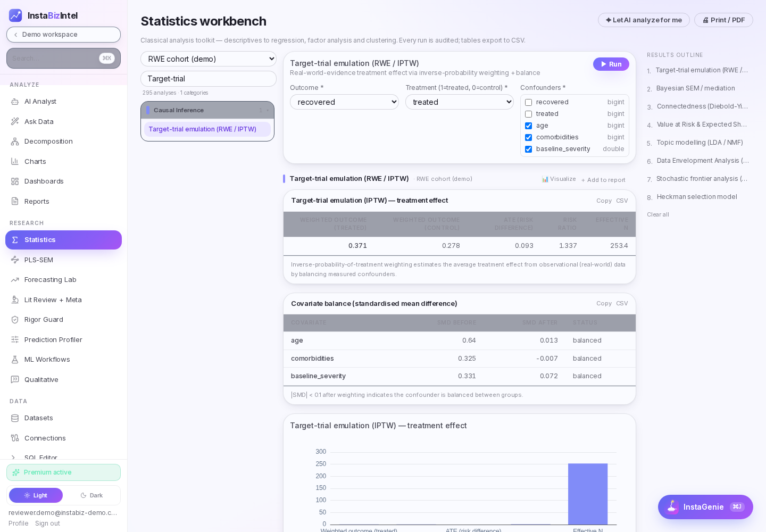Jump to Heckman selection model result
Viewport: 766px width, 532px height.
point(697,197)
